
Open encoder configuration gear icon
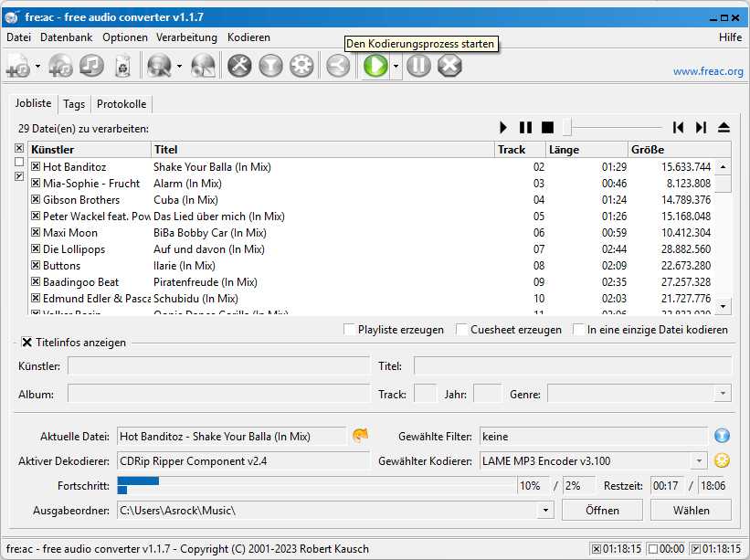pyautogui.click(x=301, y=66)
